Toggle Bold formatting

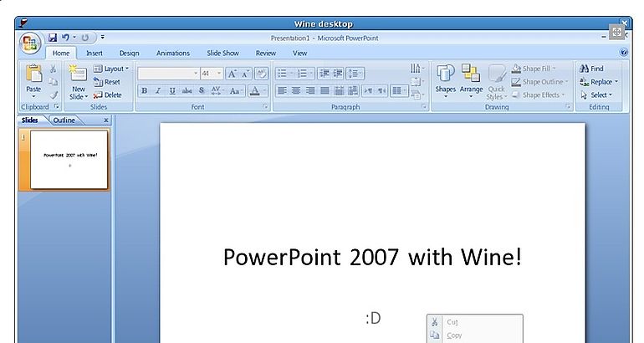coord(144,91)
